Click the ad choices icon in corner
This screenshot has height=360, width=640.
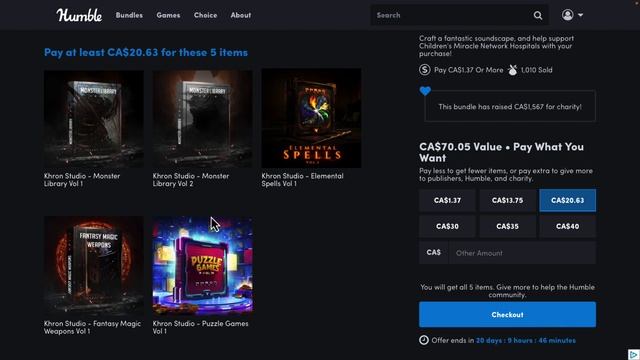tap(634, 354)
